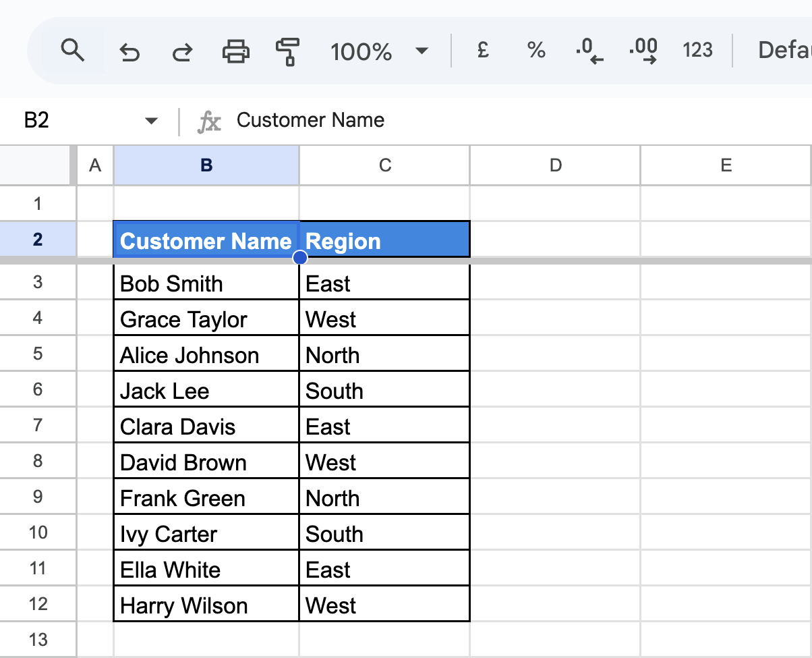Click the redo arrow icon
This screenshot has width=812, height=658.
(181, 51)
